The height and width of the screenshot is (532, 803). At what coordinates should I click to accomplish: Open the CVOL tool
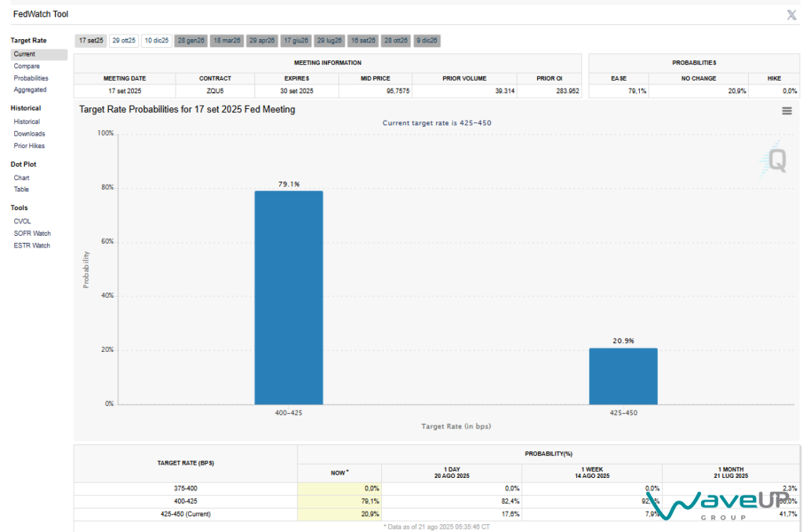pyautogui.click(x=22, y=222)
